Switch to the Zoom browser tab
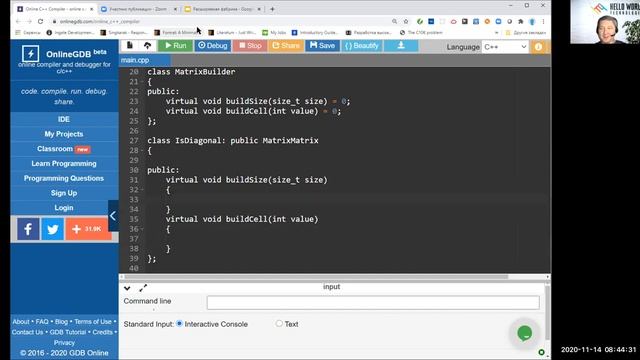The height and width of the screenshot is (360, 640). (139, 9)
